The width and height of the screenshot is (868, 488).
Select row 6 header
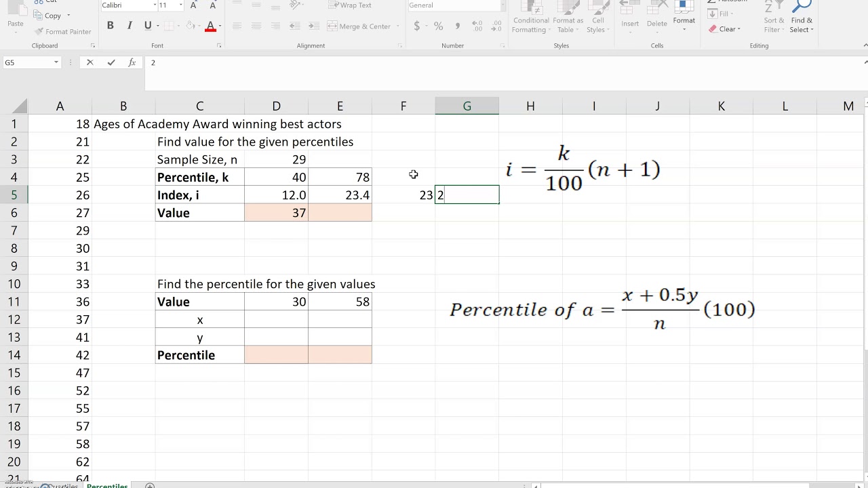point(14,213)
